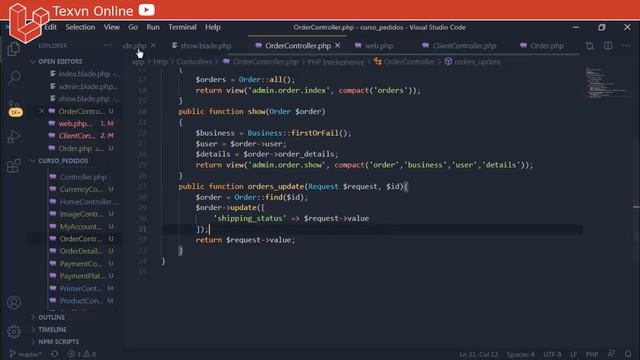Close the OrderController.php tab
Image resolution: width=640 pixels, height=360 pixels.
tap(338, 46)
